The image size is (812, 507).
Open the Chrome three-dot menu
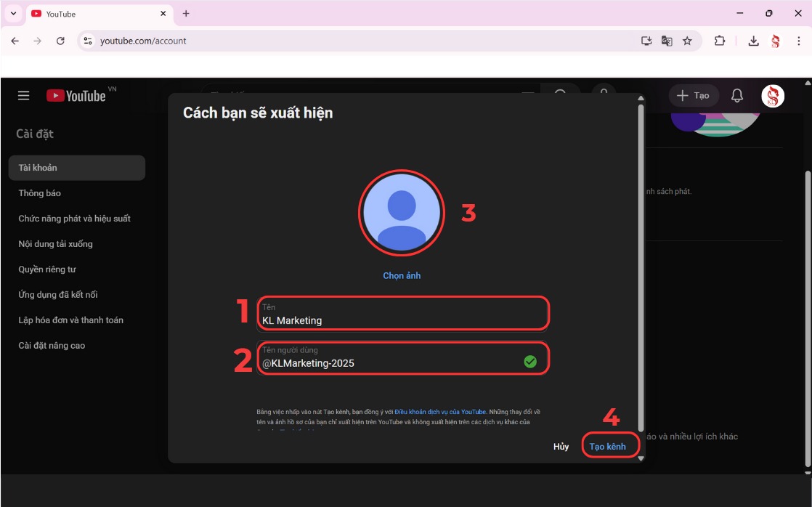(798, 41)
